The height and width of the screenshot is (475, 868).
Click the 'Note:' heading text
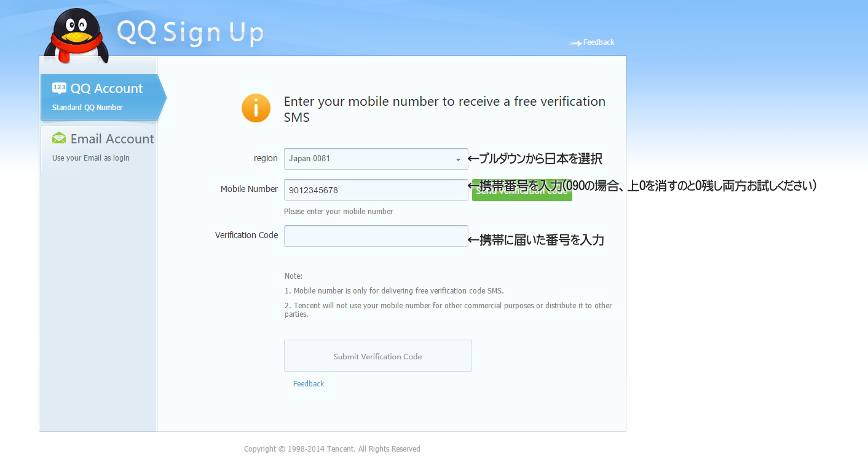(x=294, y=276)
